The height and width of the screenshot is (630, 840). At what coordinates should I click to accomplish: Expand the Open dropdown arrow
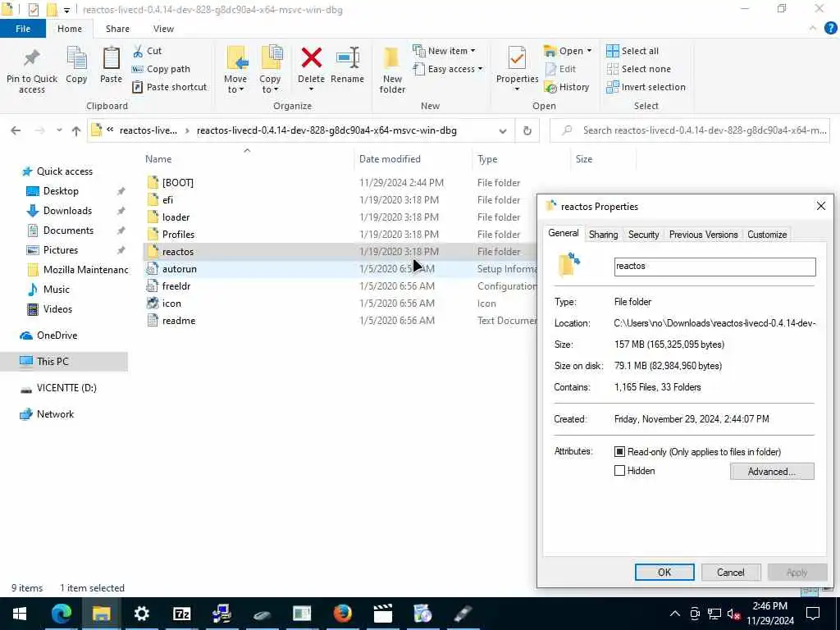589,51
